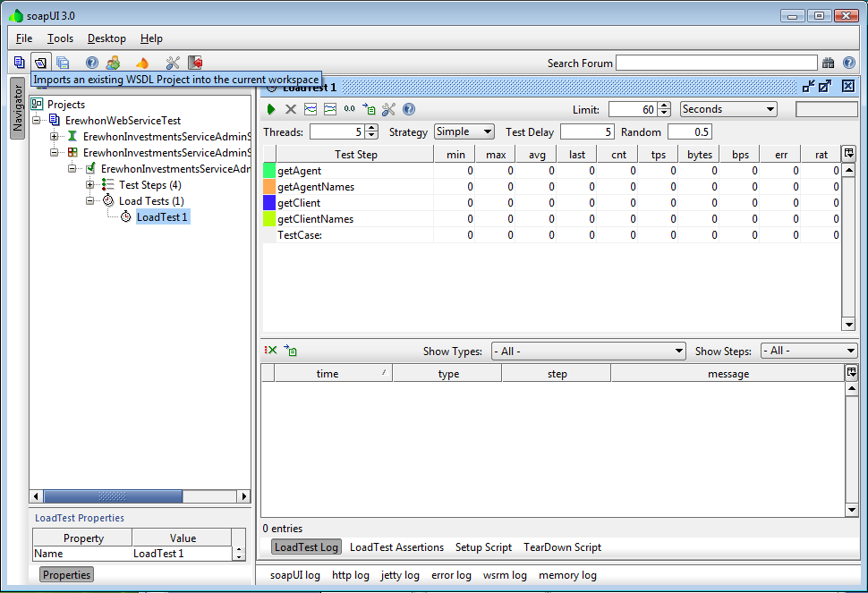868x593 pixels.
Task: Switch to the TearDown Script tab
Action: [x=562, y=547]
